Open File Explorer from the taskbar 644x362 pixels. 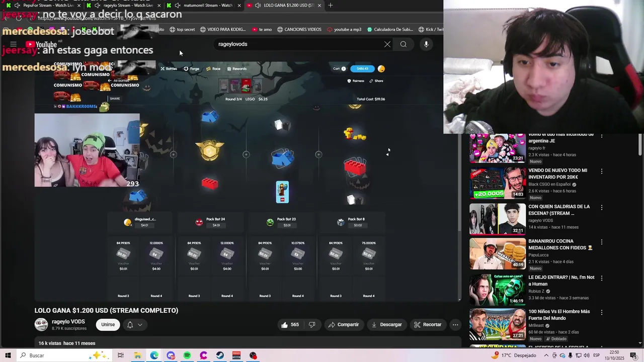(x=137, y=355)
